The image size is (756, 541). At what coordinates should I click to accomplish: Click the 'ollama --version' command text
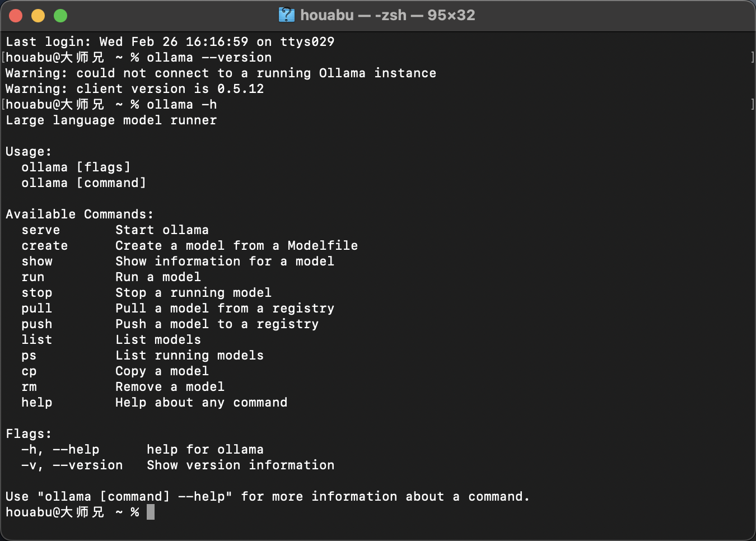(209, 58)
